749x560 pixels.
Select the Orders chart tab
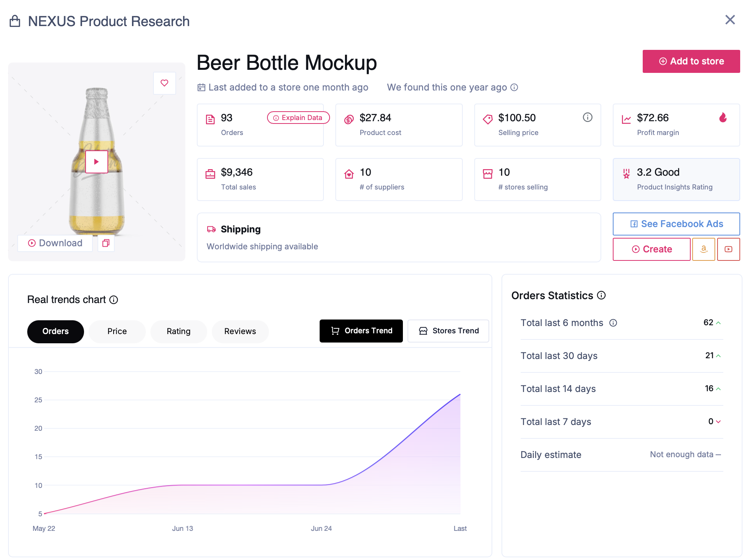(56, 331)
